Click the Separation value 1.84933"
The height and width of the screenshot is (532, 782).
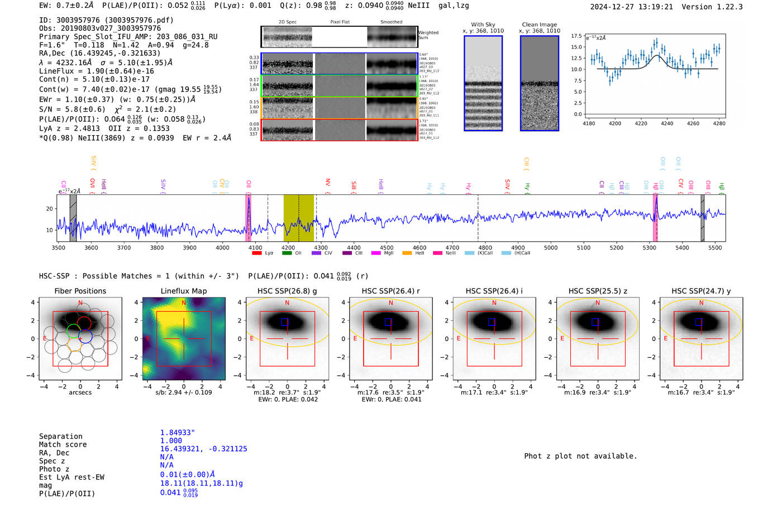(x=178, y=433)
